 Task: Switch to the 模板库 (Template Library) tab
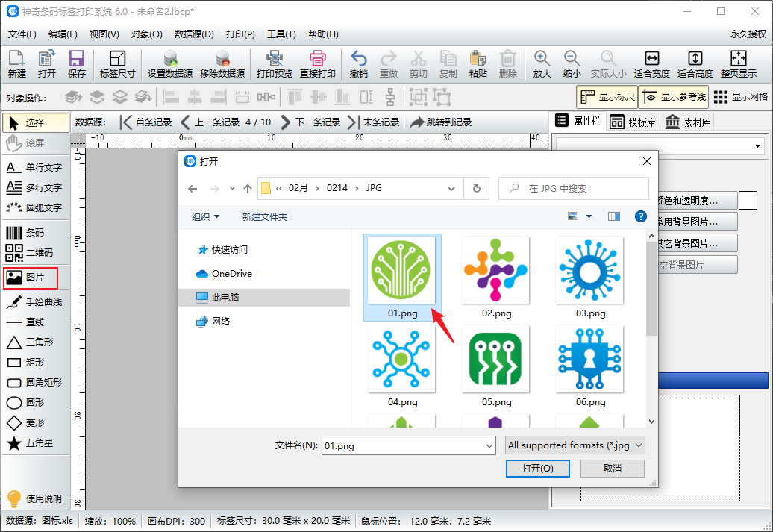[x=633, y=122]
